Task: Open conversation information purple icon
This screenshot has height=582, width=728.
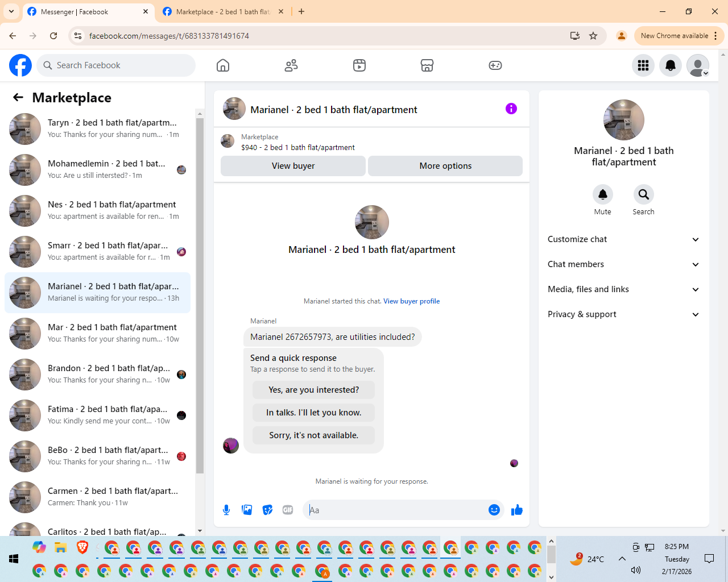Action: pos(511,109)
